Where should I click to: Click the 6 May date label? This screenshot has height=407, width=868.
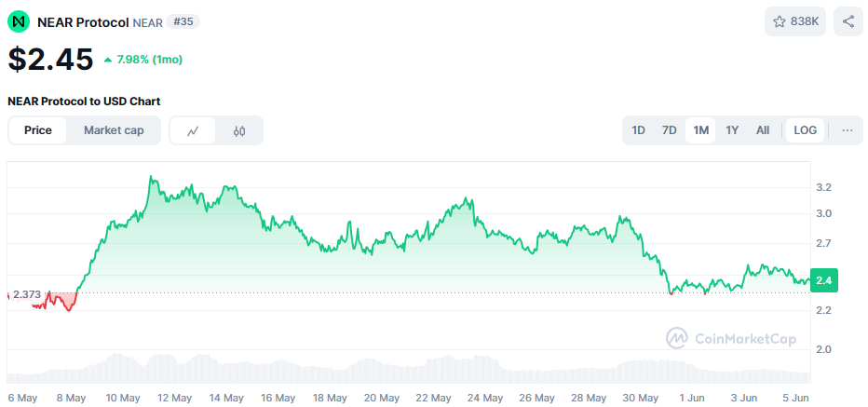pyautogui.click(x=22, y=398)
